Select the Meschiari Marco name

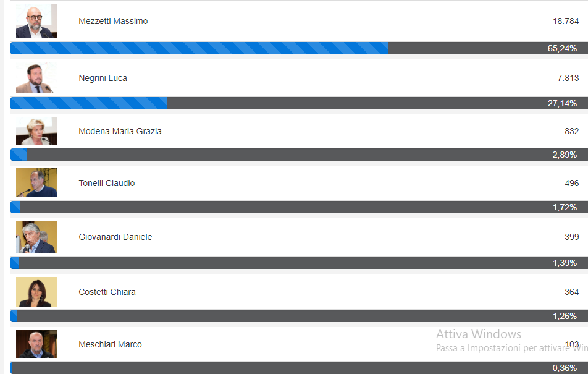110,345
